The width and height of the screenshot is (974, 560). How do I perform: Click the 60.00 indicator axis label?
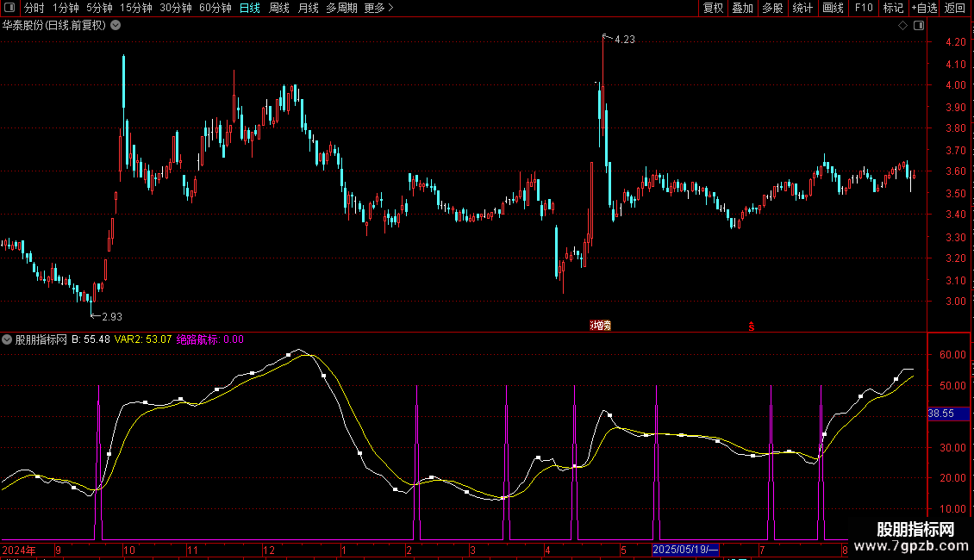pos(952,355)
